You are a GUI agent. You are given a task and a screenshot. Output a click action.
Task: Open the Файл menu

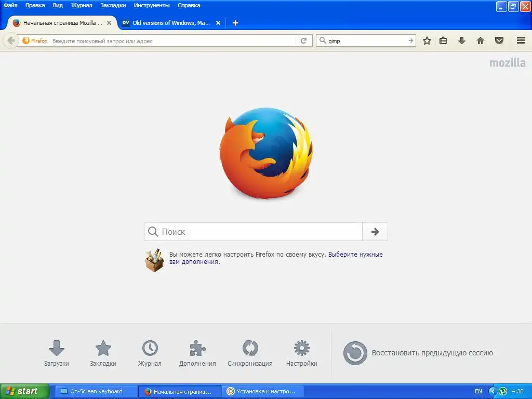click(x=10, y=5)
